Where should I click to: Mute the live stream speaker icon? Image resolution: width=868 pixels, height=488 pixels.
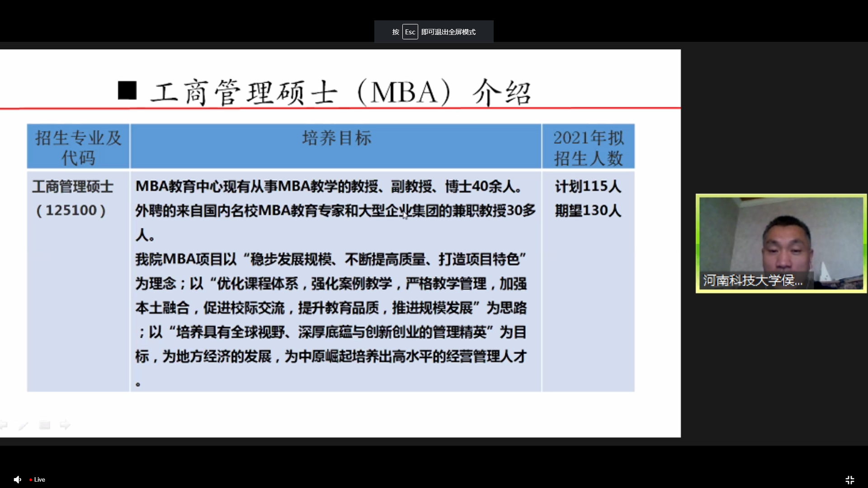[x=17, y=479]
